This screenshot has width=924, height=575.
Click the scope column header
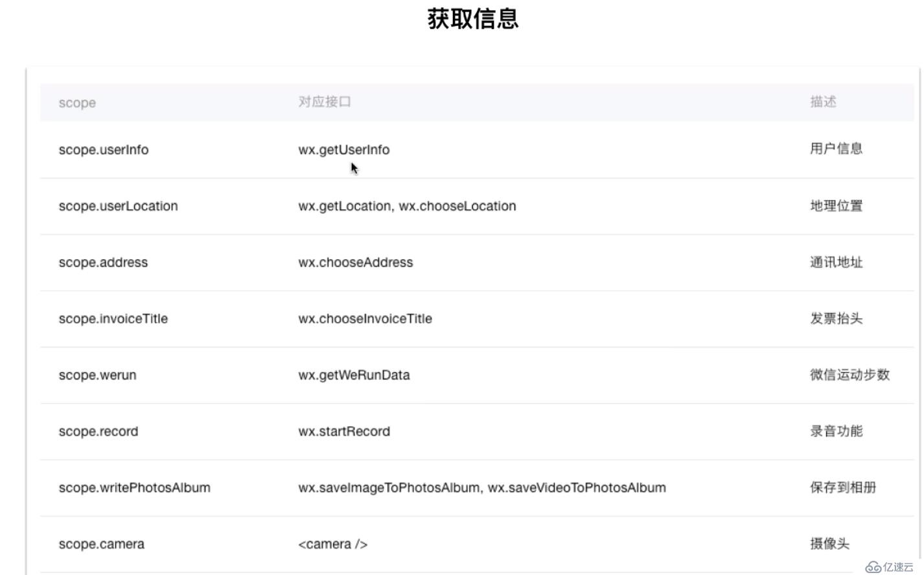click(x=77, y=102)
